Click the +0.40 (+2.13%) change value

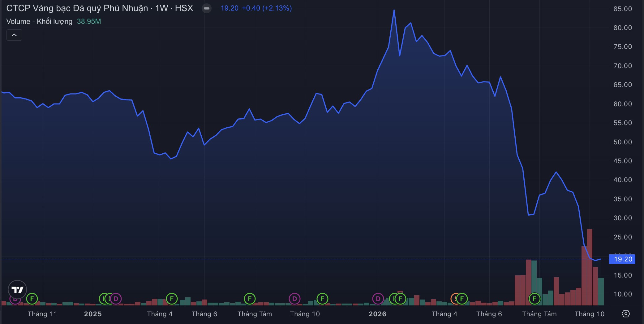[x=267, y=8]
